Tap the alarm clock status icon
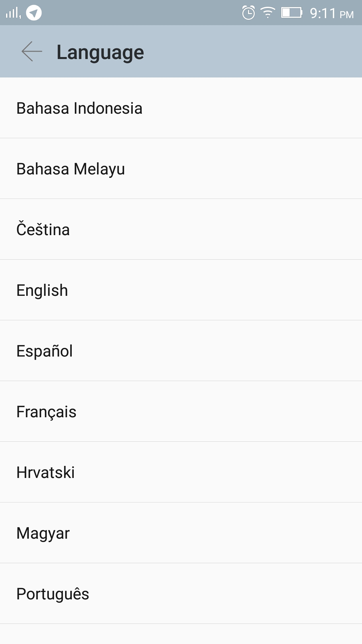This screenshot has height=644, width=362. click(x=248, y=13)
